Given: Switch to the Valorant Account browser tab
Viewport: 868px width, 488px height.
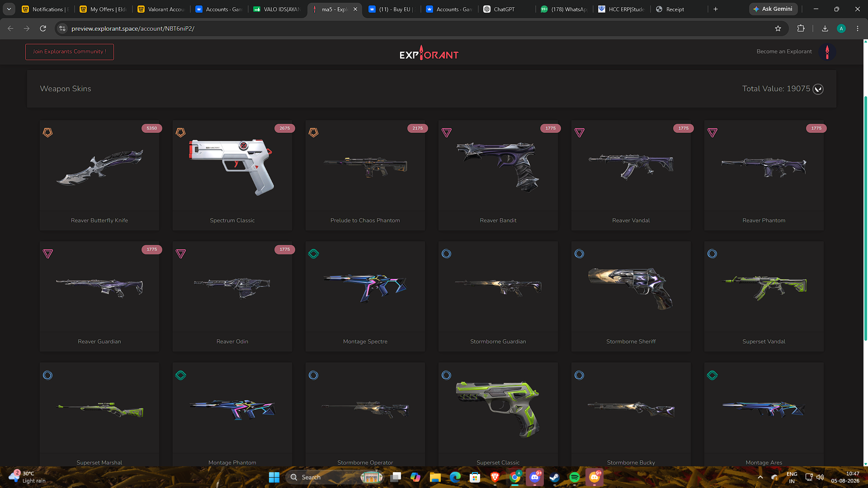Looking at the screenshot, I should (x=161, y=9).
